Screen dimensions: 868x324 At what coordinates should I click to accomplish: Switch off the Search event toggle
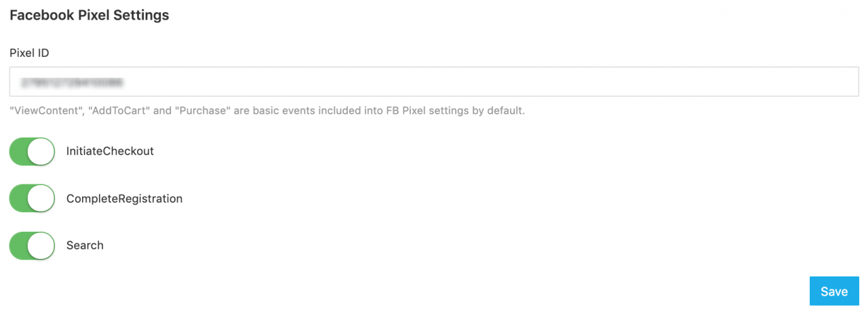[32, 245]
